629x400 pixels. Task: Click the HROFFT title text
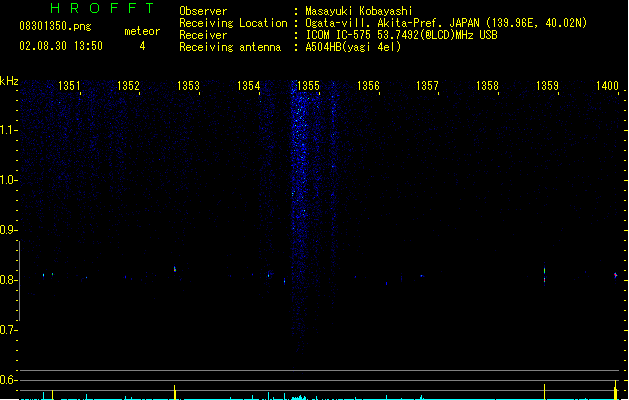pyautogui.click(x=102, y=8)
